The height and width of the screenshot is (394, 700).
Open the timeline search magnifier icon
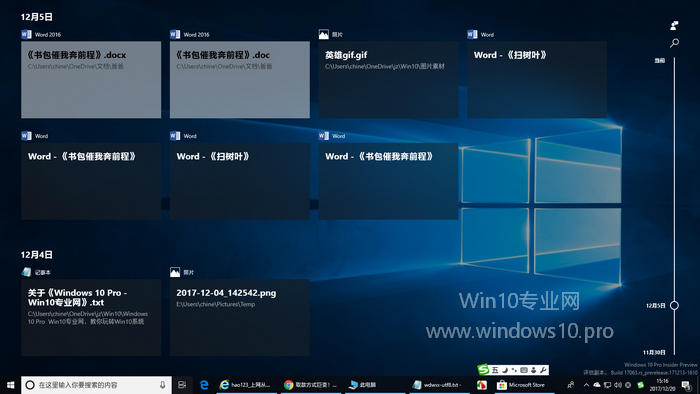(674, 43)
